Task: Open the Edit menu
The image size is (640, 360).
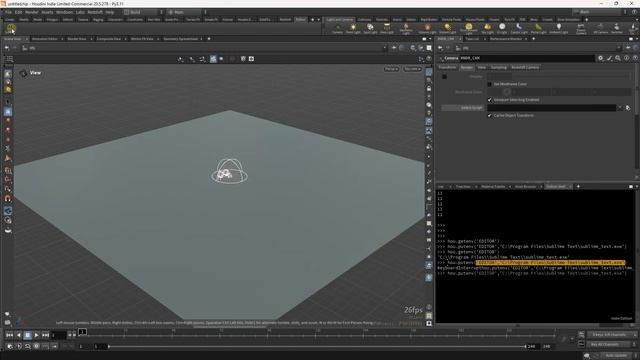Action: tap(18, 12)
